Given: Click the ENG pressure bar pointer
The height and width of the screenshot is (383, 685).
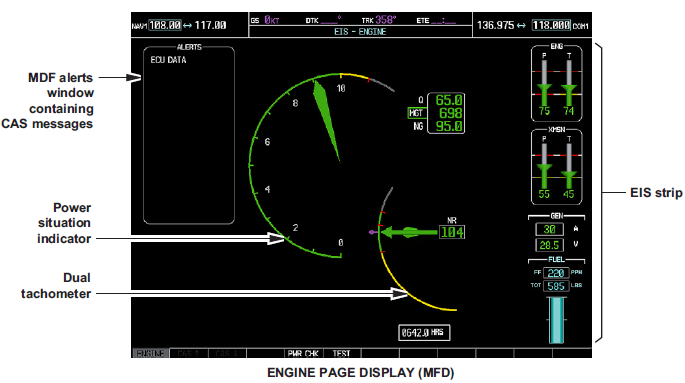Looking at the screenshot, I should [544, 91].
